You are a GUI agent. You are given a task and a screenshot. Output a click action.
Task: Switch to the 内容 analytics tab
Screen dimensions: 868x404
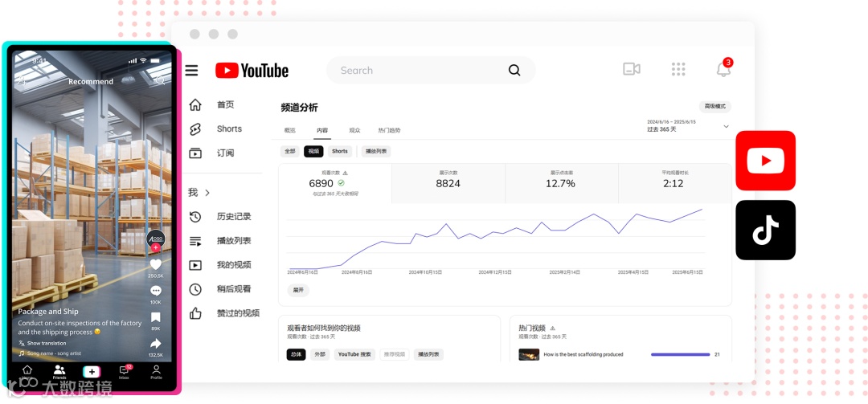pos(322,131)
